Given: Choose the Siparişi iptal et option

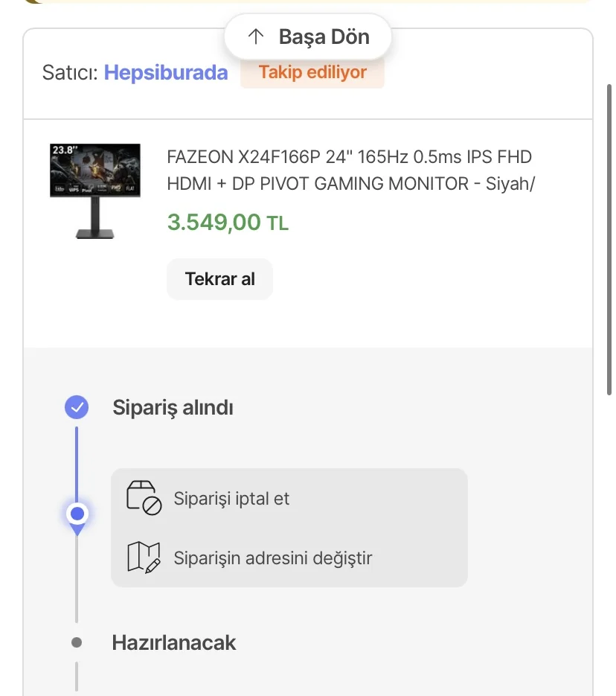Looking at the screenshot, I should [231, 498].
